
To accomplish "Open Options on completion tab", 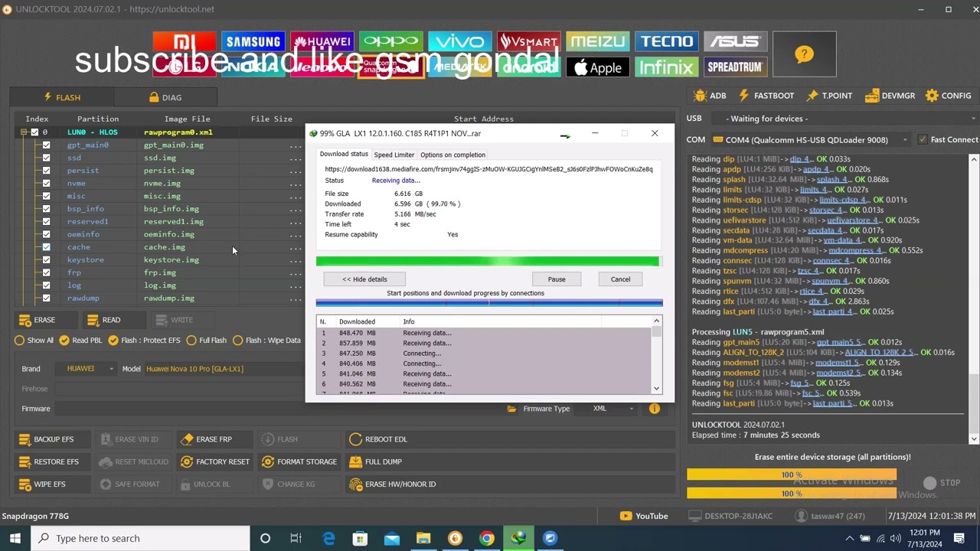I will pyautogui.click(x=452, y=155).
